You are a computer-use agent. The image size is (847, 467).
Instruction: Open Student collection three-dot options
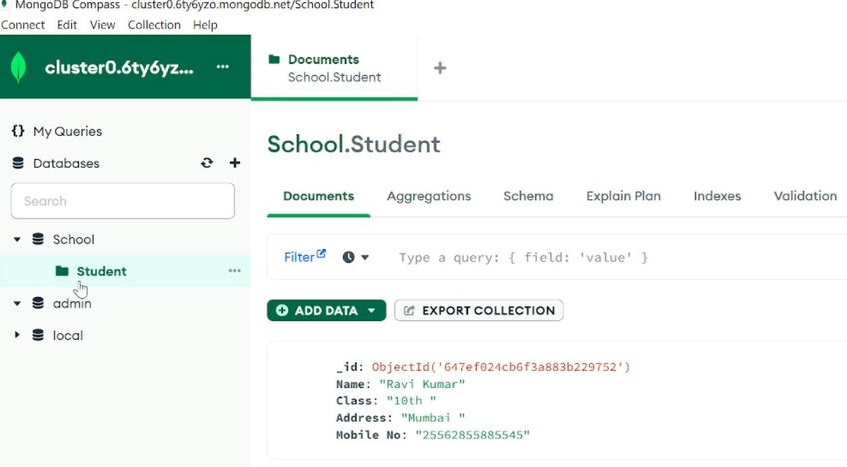tap(234, 271)
